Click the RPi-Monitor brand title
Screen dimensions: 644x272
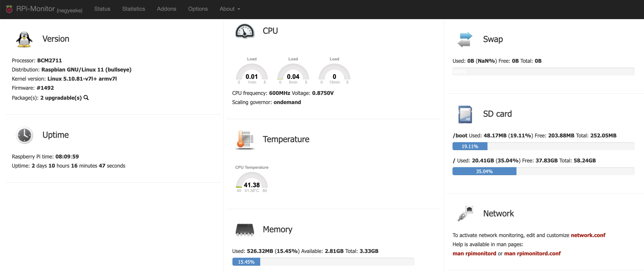[35, 9]
